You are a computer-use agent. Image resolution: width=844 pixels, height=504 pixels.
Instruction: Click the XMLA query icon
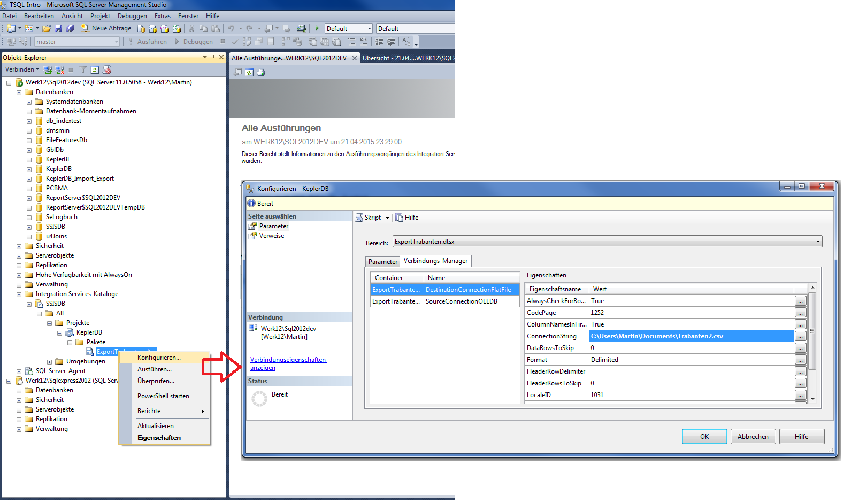(177, 28)
